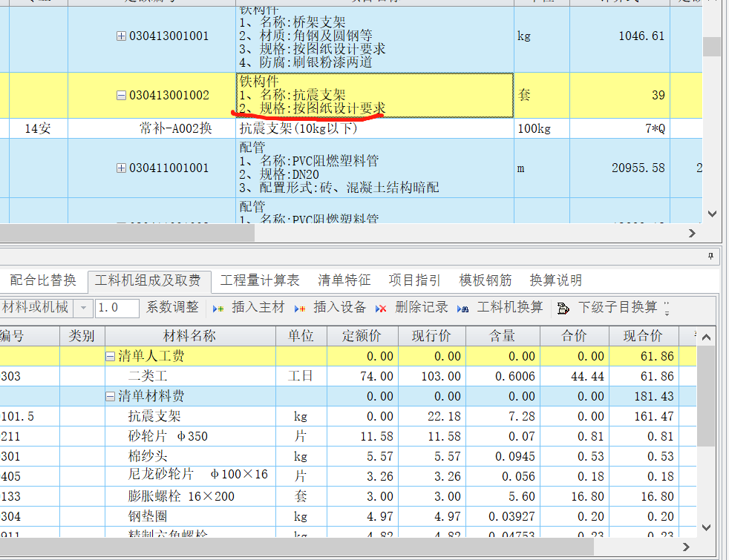Viewport: 729px width, 560px height.
Task: Click the 插入主材 icon
Action: [x=218, y=309]
